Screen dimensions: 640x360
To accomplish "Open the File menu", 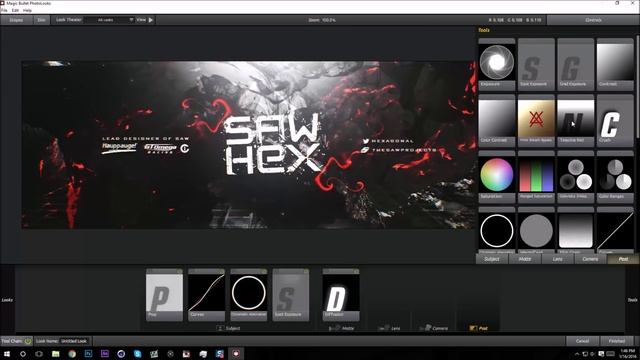I will pos(4,10).
